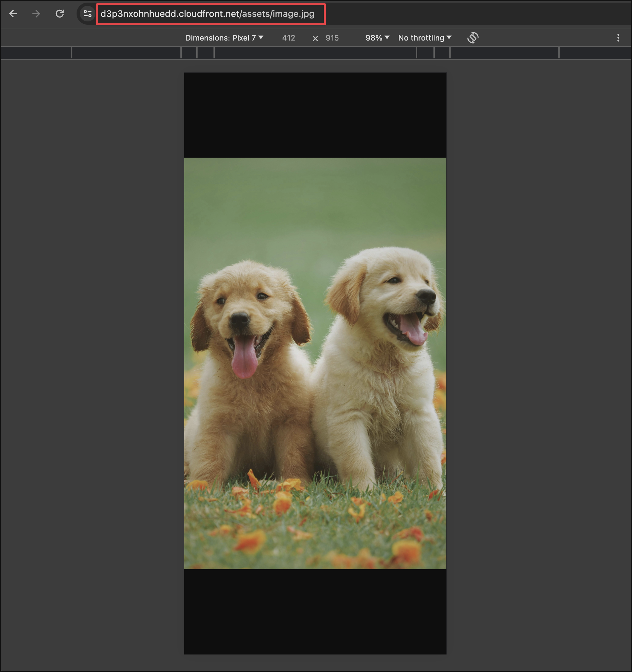Click the width field showing 412
Image resolution: width=632 pixels, height=672 pixels.
(x=288, y=38)
